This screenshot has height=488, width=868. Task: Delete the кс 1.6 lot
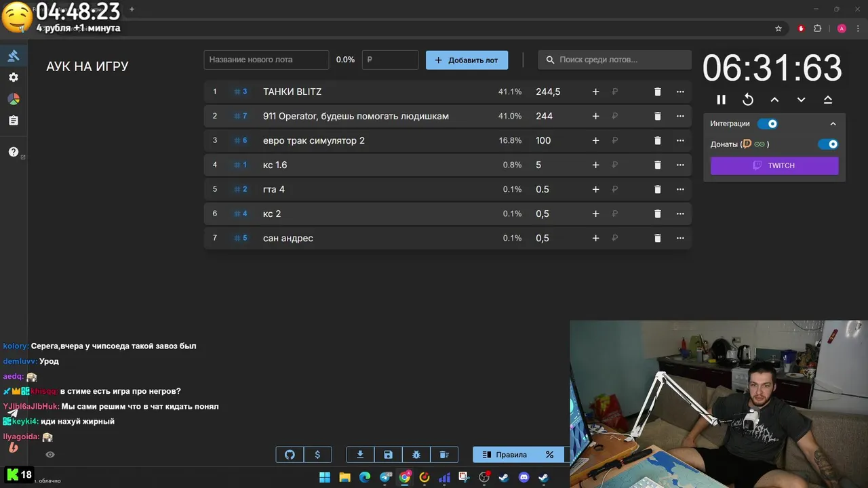(657, 165)
